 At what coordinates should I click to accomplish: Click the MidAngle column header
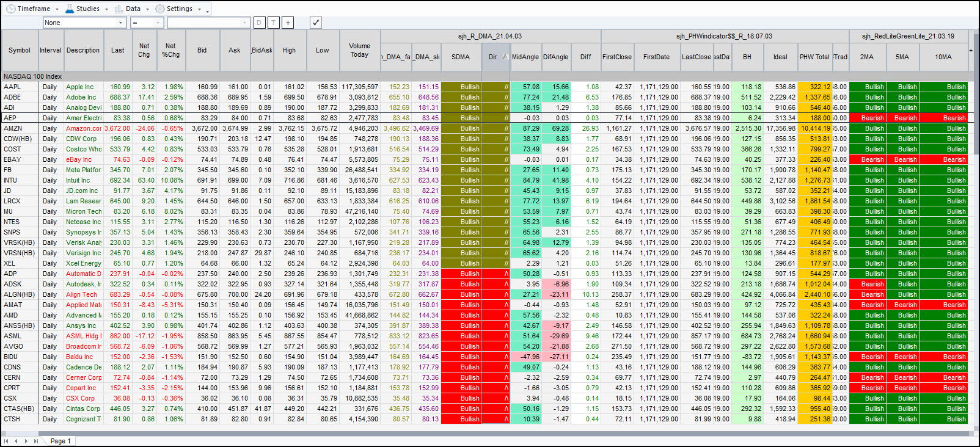click(525, 57)
